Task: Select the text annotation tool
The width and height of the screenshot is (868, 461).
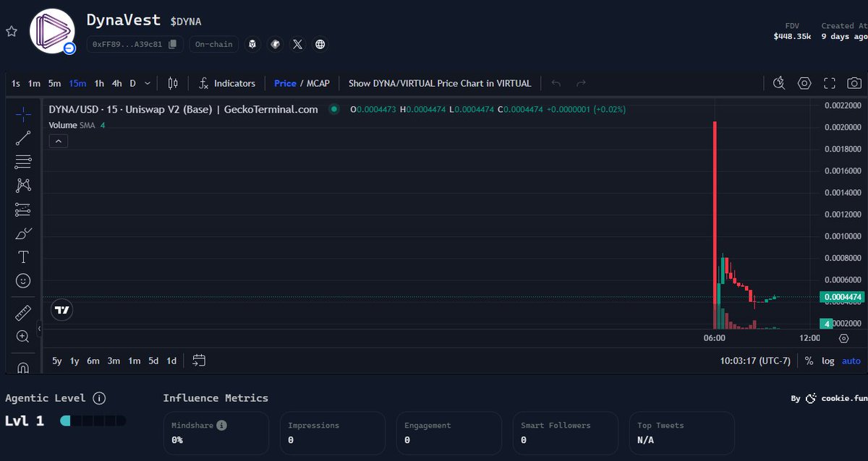Action: [23, 257]
